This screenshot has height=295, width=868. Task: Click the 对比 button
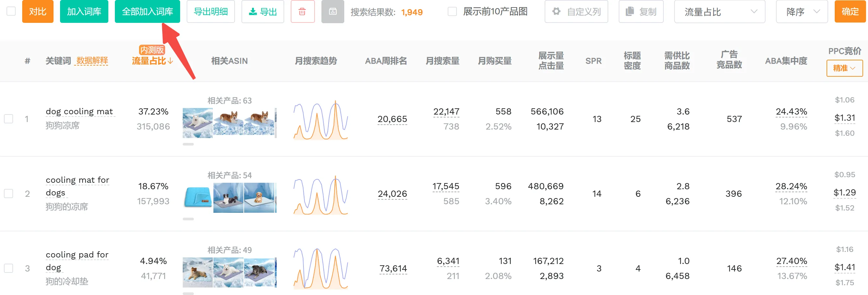pos(38,11)
